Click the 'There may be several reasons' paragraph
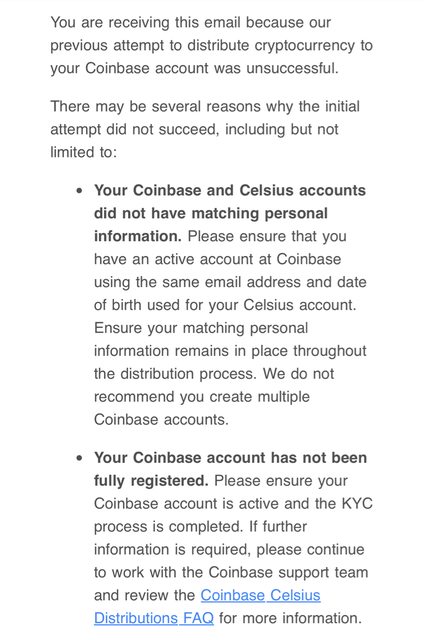 [205, 129]
